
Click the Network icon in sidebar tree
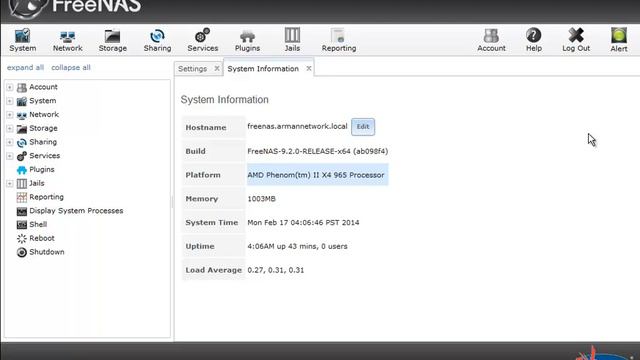pos(22,115)
